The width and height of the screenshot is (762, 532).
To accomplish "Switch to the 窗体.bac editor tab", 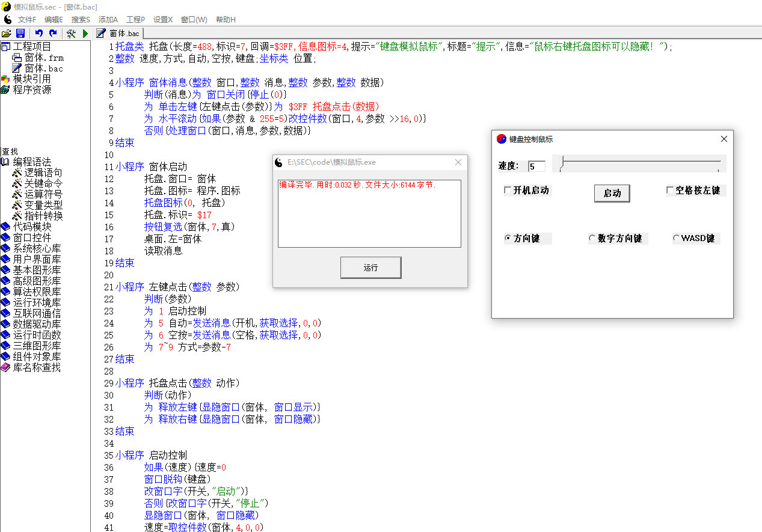I will [118, 34].
